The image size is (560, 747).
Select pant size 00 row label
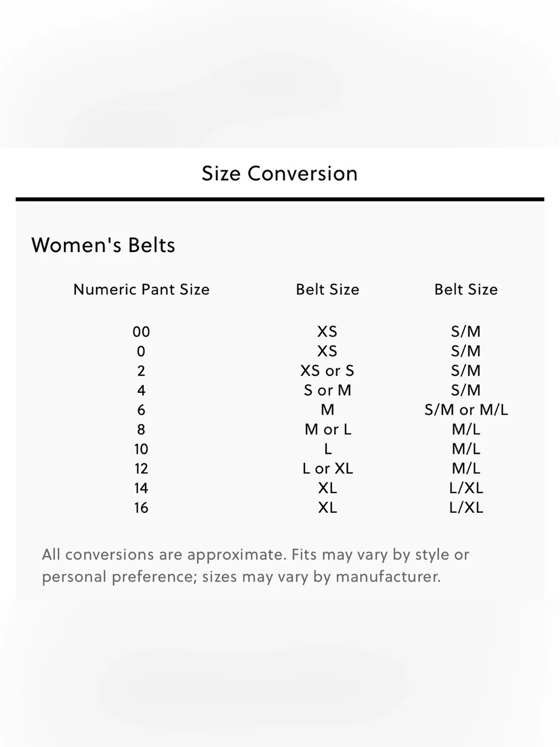tap(141, 332)
